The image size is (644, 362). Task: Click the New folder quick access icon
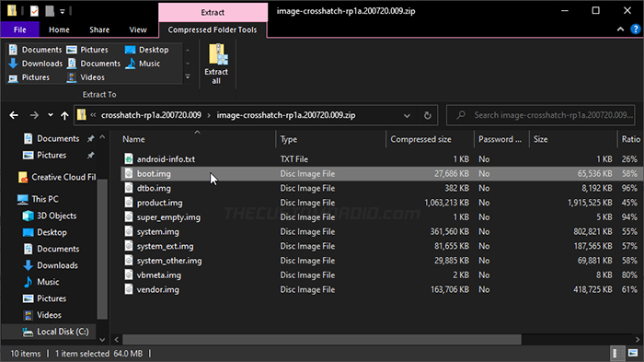pyautogui.click(x=50, y=11)
